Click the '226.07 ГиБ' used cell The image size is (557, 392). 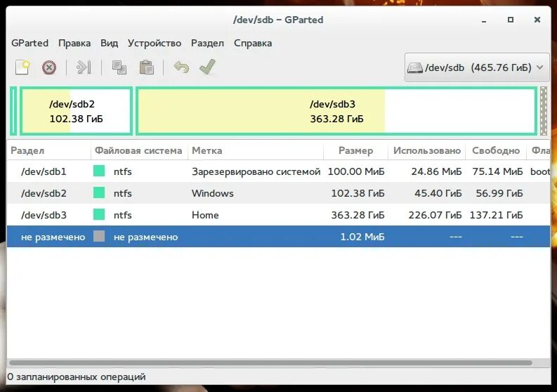[435, 215]
